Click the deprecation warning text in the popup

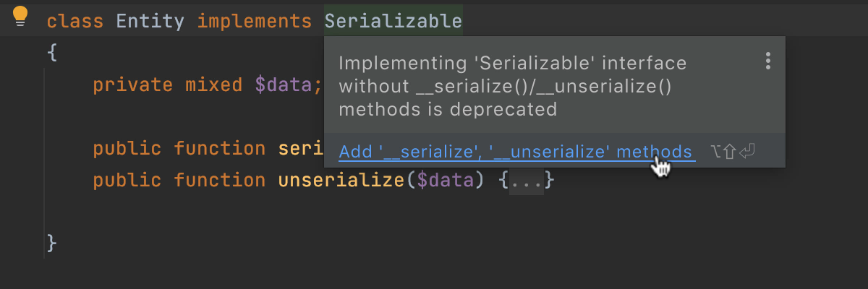pyautogui.click(x=512, y=87)
